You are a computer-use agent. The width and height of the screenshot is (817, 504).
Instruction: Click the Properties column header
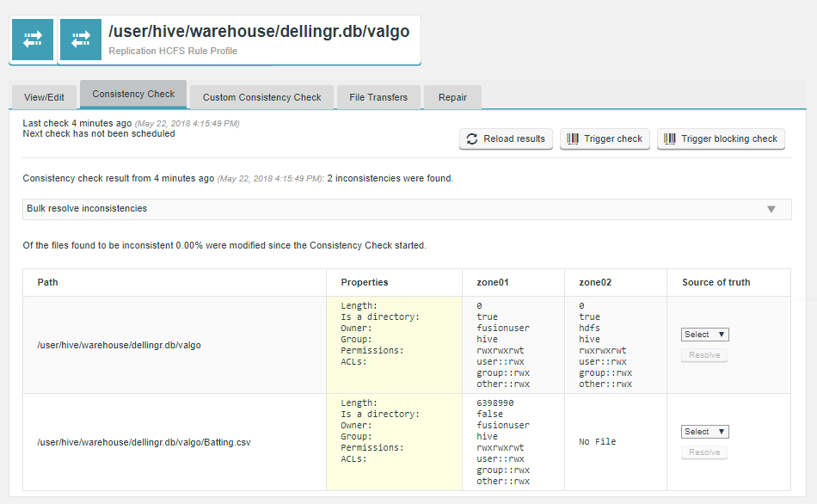point(365,282)
